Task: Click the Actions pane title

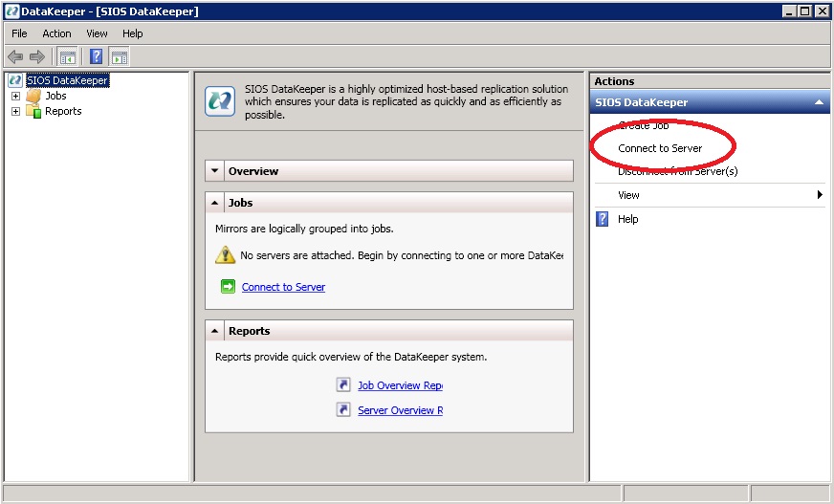Action: [x=614, y=81]
